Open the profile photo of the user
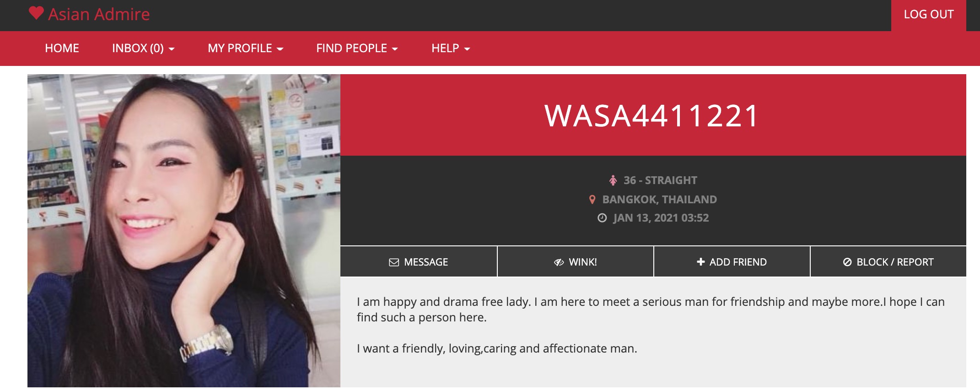 tap(184, 231)
